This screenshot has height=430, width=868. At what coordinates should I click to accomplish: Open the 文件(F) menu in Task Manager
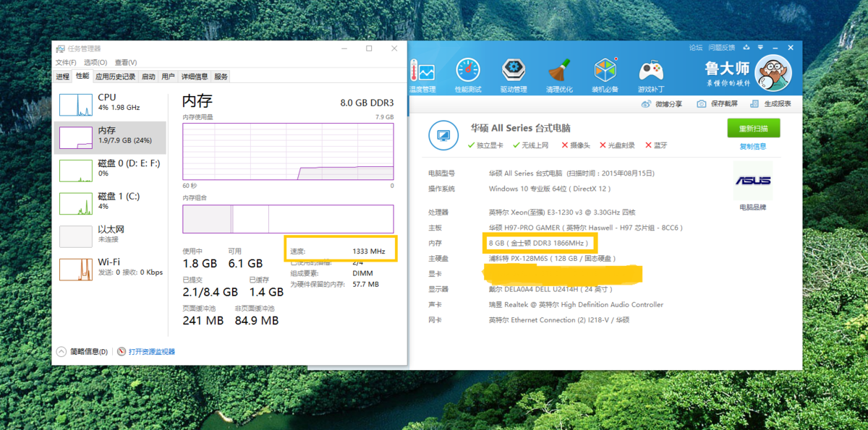(67, 62)
